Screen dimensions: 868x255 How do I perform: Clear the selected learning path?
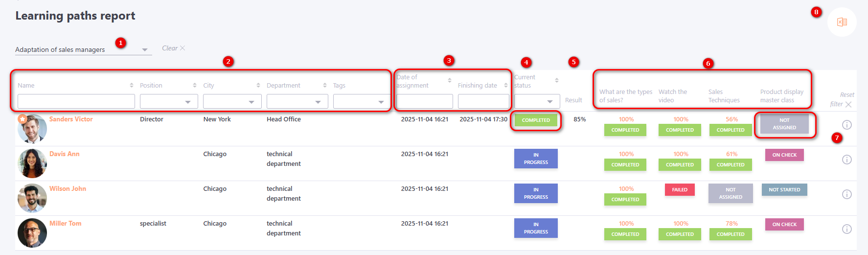(173, 48)
